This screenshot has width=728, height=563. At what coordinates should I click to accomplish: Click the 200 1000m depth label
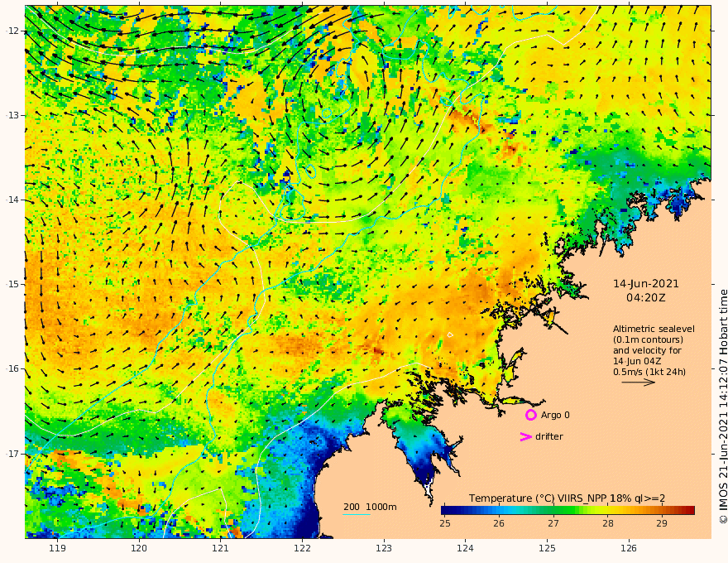[x=370, y=507]
